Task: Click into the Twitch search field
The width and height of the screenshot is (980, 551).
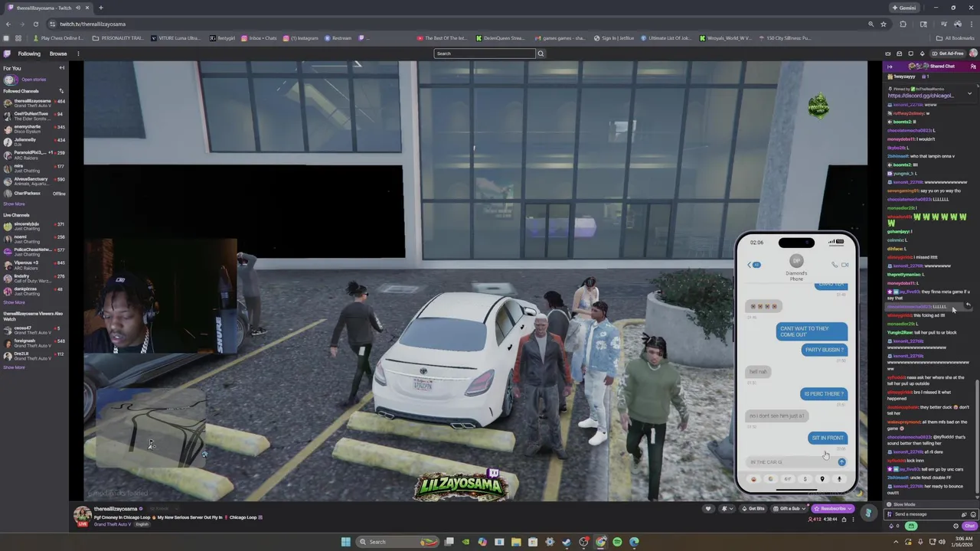Action: click(x=484, y=54)
